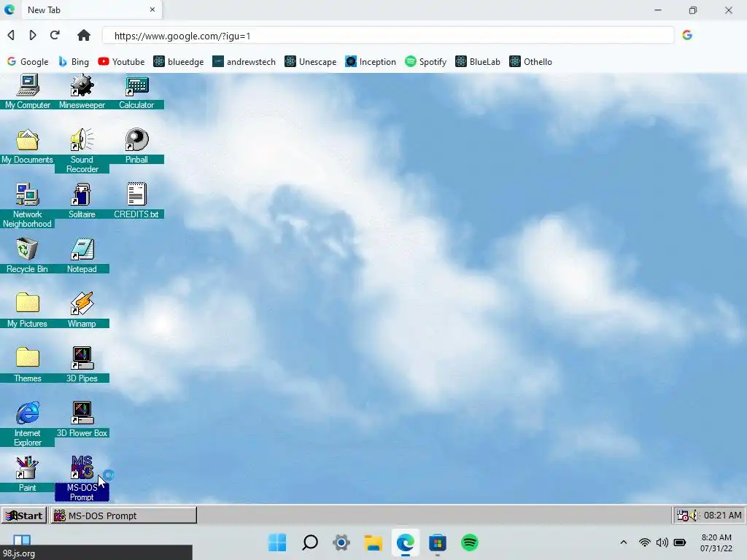Open Windows 11 taskbar search
The height and width of the screenshot is (560, 747).
tap(309, 542)
